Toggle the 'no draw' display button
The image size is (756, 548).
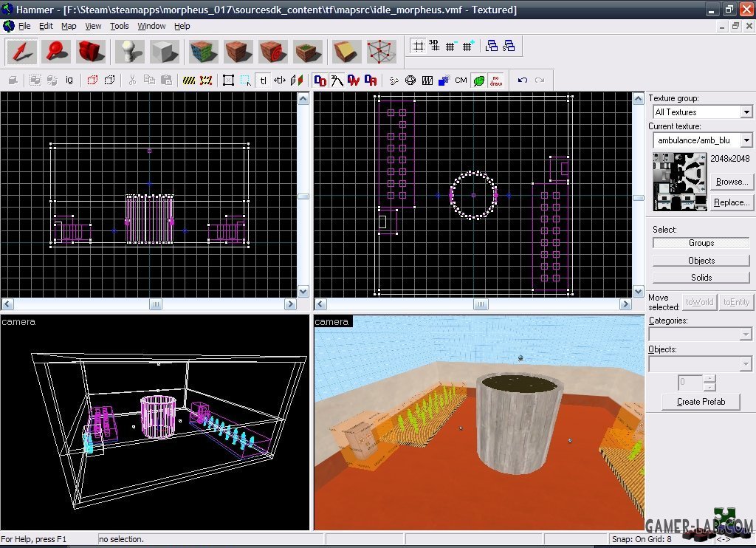click(495, 80)
